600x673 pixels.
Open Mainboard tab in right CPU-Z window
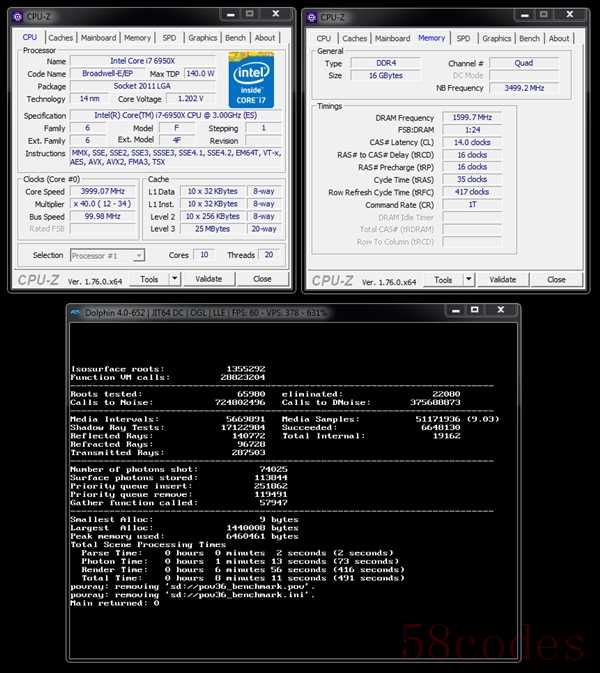[x=392, y=38]
